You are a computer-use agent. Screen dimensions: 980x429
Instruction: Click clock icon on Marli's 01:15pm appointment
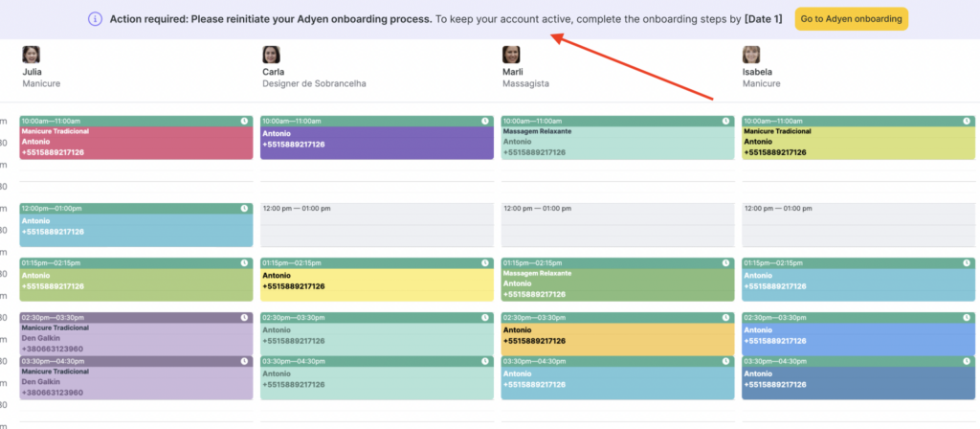click(x=726, y=262)
